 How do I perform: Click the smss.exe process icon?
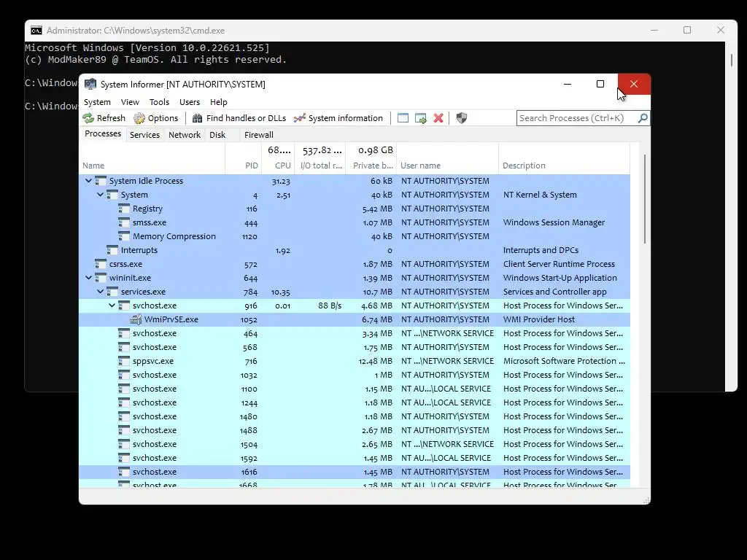tap(124, 222)
